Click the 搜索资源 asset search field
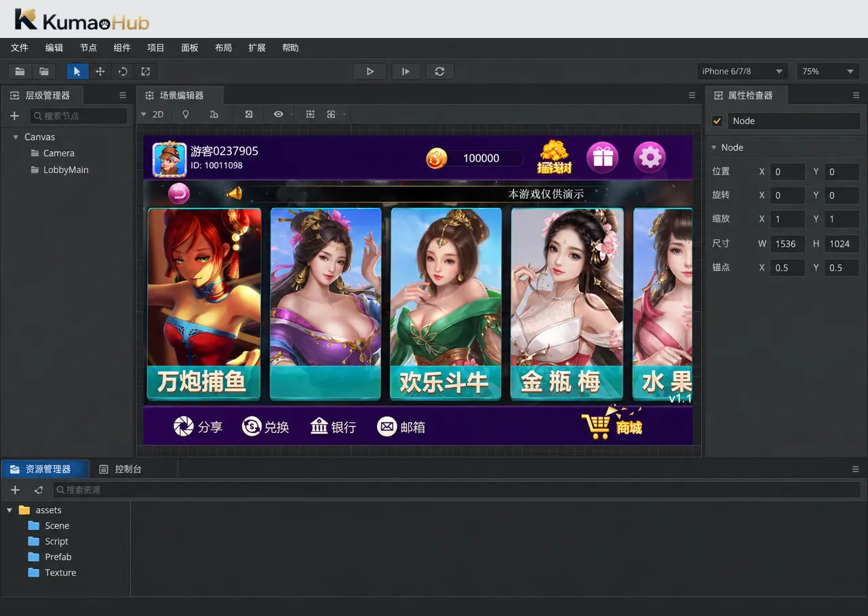Viewport: 868px width, 616px height. (x=457, y=490)
